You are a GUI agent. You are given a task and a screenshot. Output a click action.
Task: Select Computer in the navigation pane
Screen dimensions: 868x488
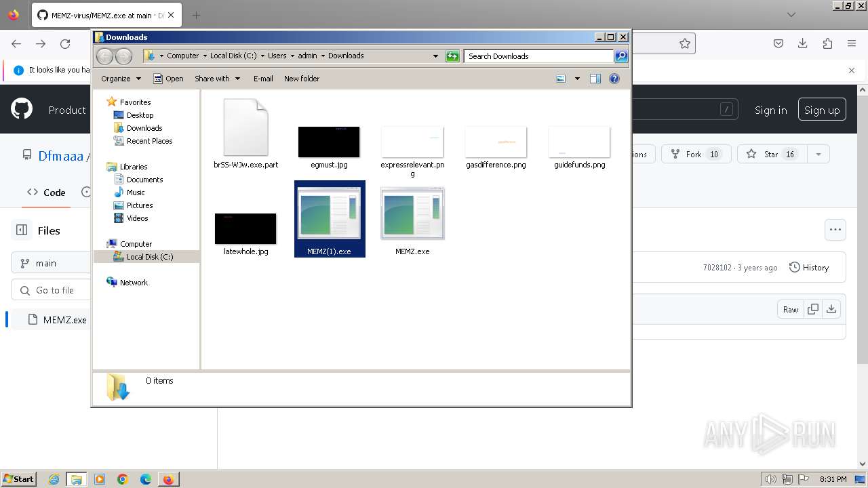pos(136,244)
